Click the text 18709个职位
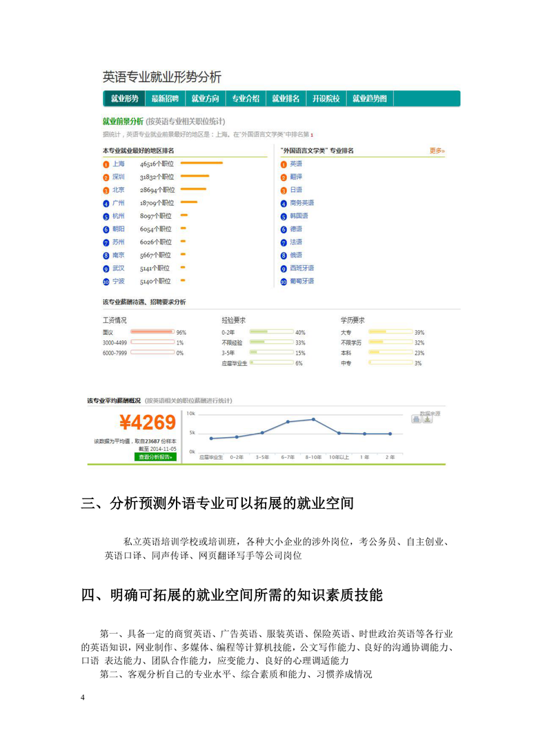534x756 pixels. pos(157,203)
